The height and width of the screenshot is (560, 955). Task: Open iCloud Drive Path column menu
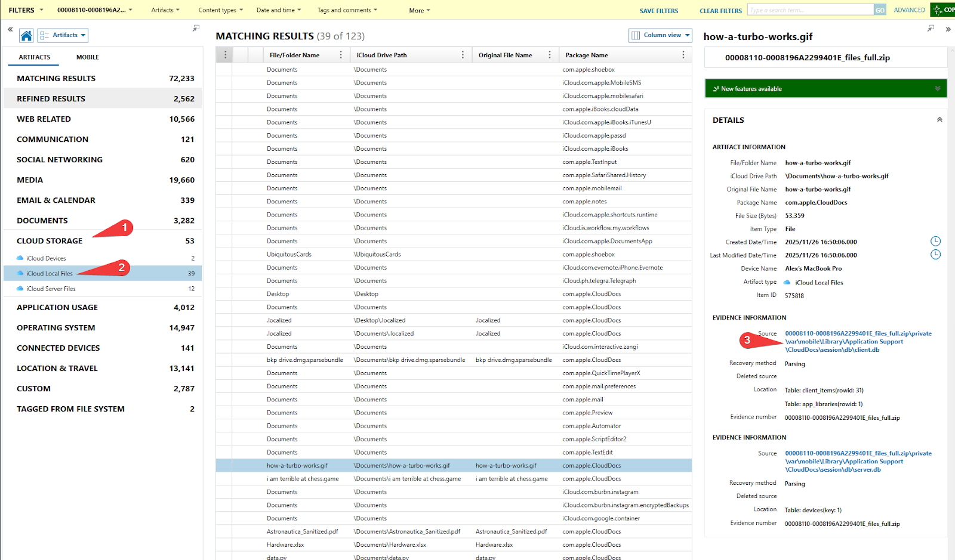(463, 55)
